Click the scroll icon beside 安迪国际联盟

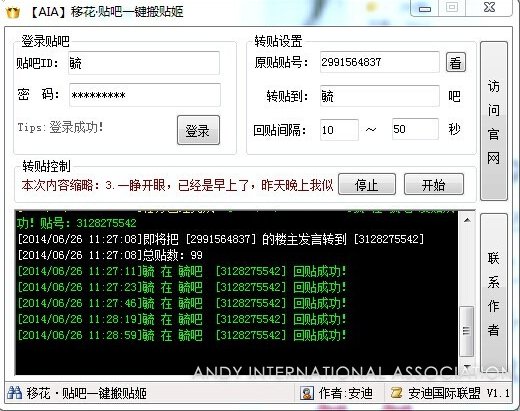point(396,393)
